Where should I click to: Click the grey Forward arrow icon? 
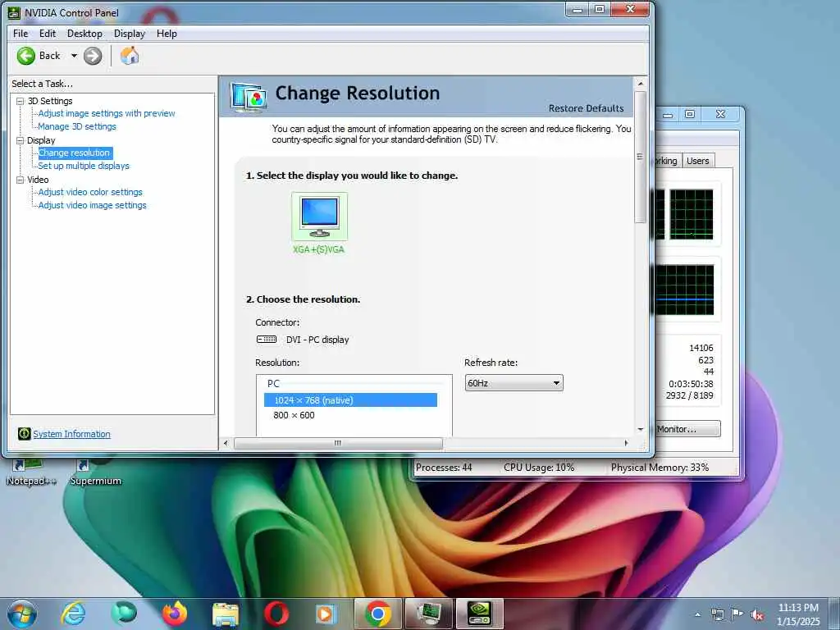[93, 56]
